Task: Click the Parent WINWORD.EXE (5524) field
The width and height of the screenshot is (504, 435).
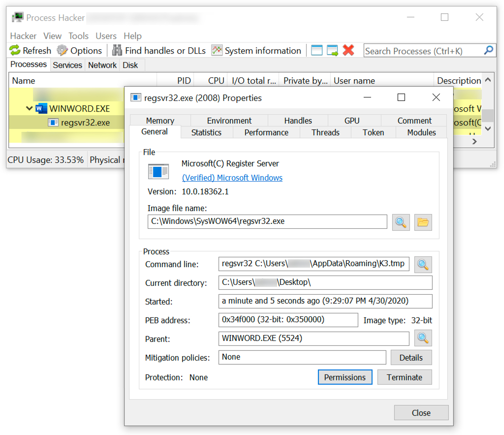Action: [314, 339]
